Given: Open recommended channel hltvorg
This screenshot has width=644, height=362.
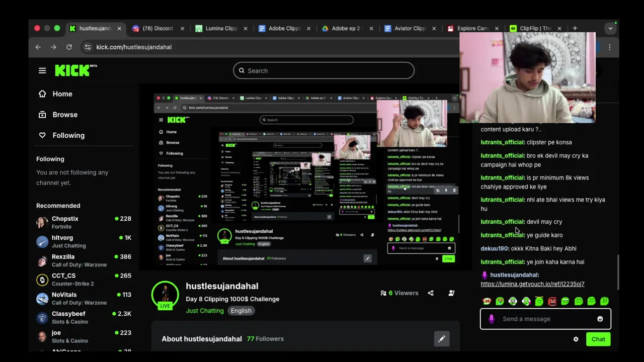Looking at the screenshot, I should tap(84, 241).
